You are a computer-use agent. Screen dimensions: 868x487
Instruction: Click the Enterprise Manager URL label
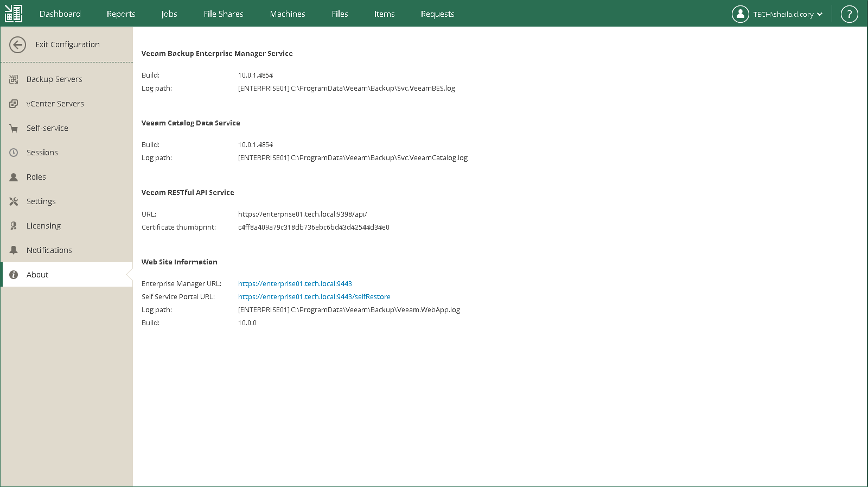181,284
